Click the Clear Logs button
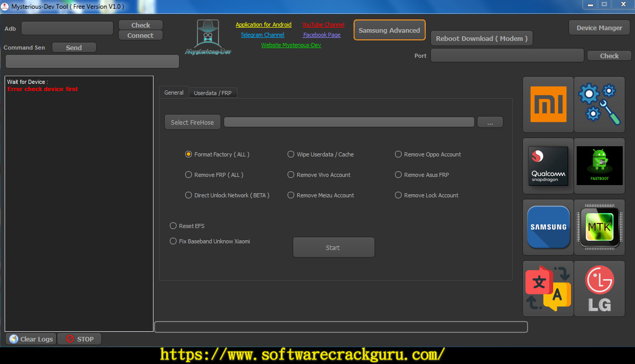This screenshot has height=364, width=635. tap(31, 339)
